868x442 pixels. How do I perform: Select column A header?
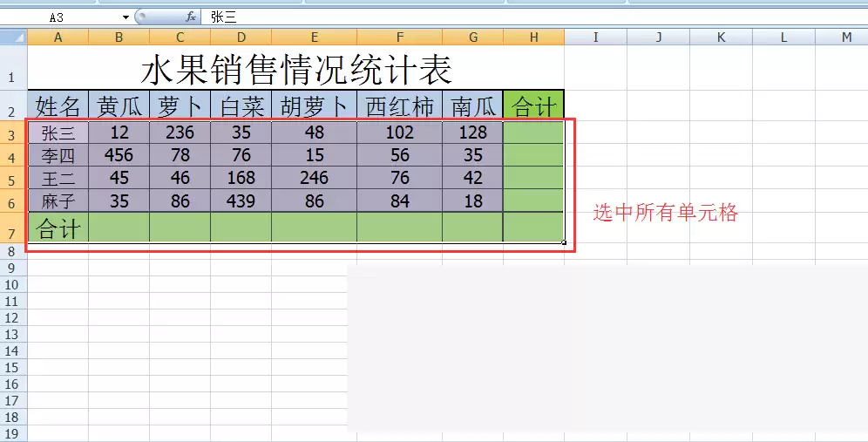[x=58, y=37]
